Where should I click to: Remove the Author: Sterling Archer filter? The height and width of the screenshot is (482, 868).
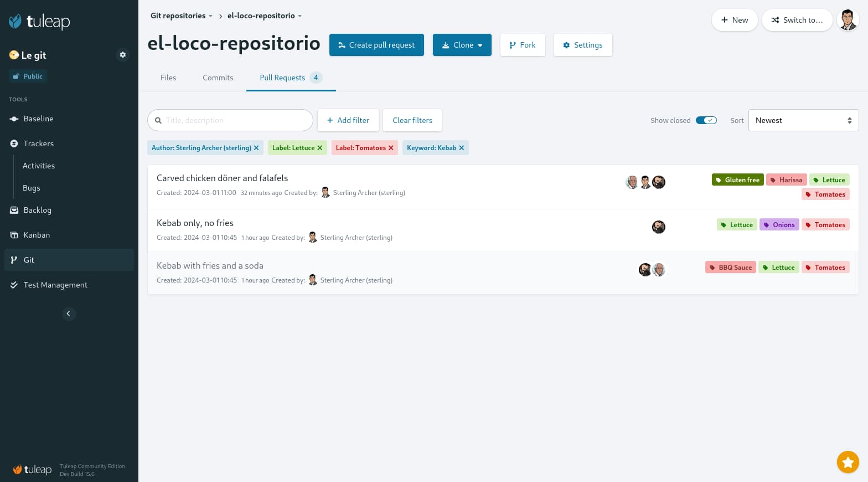(x=256, y=148)
